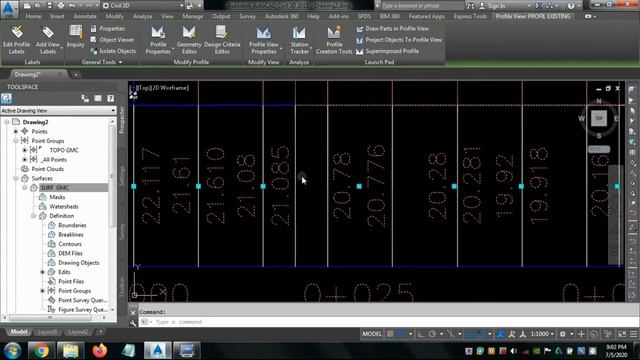Expand the General Tools panel dropdown
The height and width of the screenshot is (360, 640).
(102, 62)
